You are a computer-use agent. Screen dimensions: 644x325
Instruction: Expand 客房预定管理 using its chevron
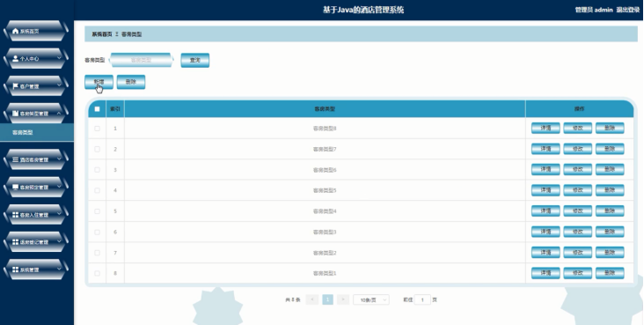(x=59, y=187)
